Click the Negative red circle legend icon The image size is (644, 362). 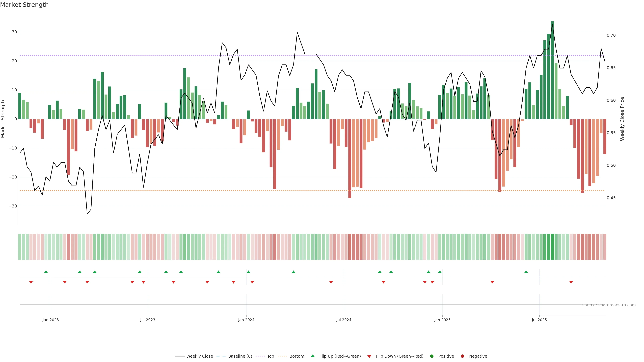coord(462,356)
